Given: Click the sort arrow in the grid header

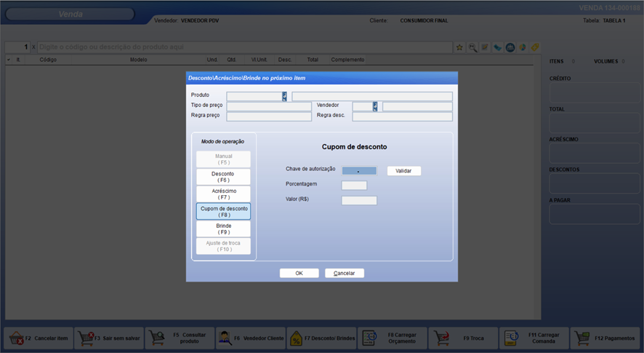Looking at the screenshot, I should (x=9, y=60).
